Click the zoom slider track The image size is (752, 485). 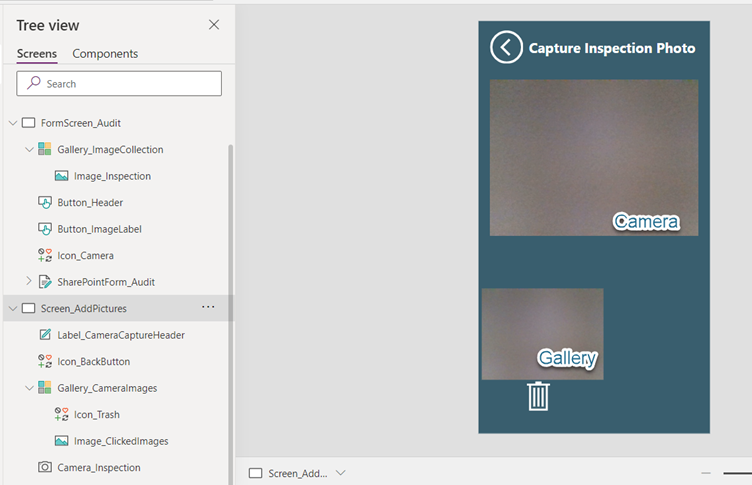pyautogui.click(x=738, y=473)
